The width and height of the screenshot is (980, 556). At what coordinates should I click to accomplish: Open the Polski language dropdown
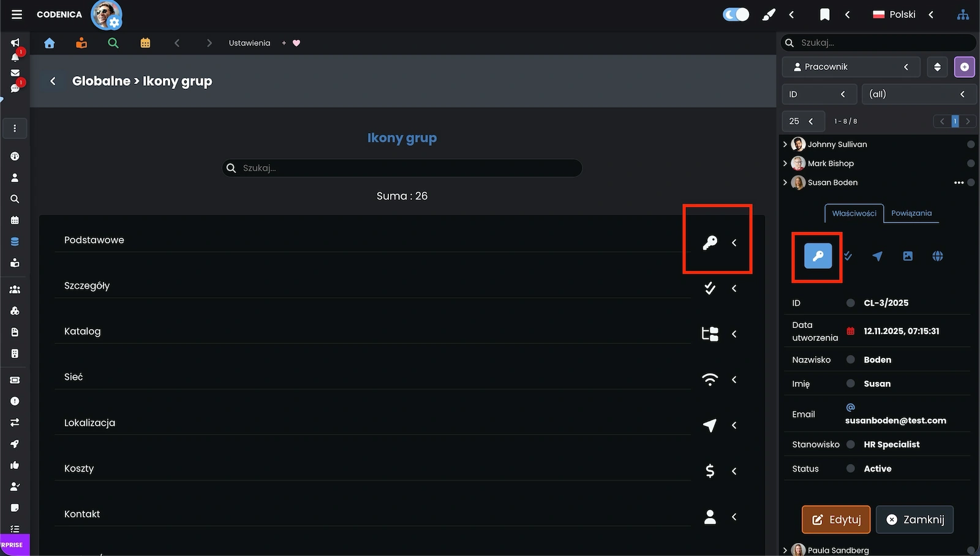point(902,15)
